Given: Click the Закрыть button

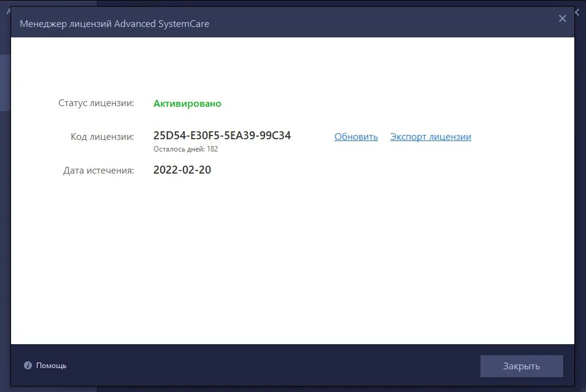Looking at the screenshot, I should [x=522, y=366].
